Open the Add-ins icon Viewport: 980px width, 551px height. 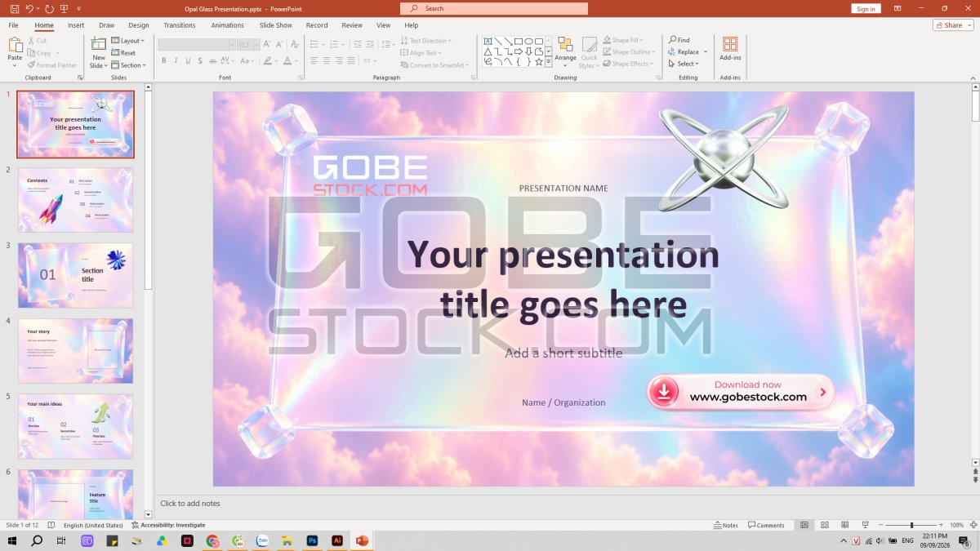pyautogui.click(x=730, y=44)
